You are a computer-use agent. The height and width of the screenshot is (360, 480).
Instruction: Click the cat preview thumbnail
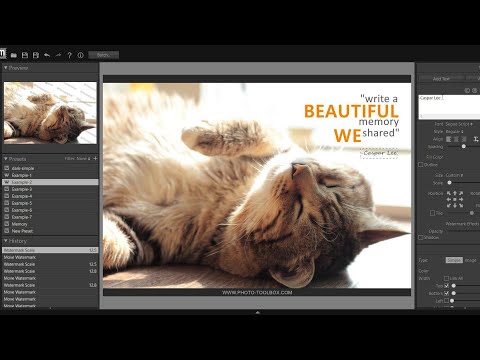[50, 113]
